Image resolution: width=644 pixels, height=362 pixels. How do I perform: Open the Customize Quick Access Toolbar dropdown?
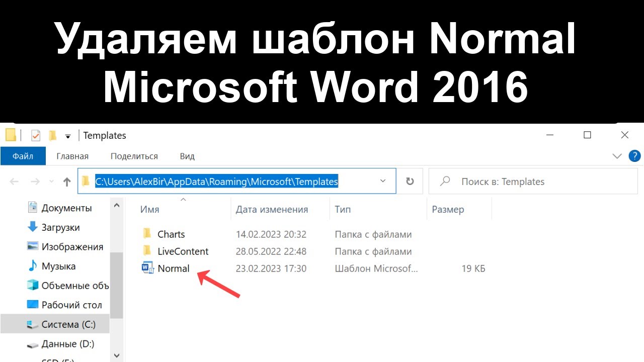[68, 136]
